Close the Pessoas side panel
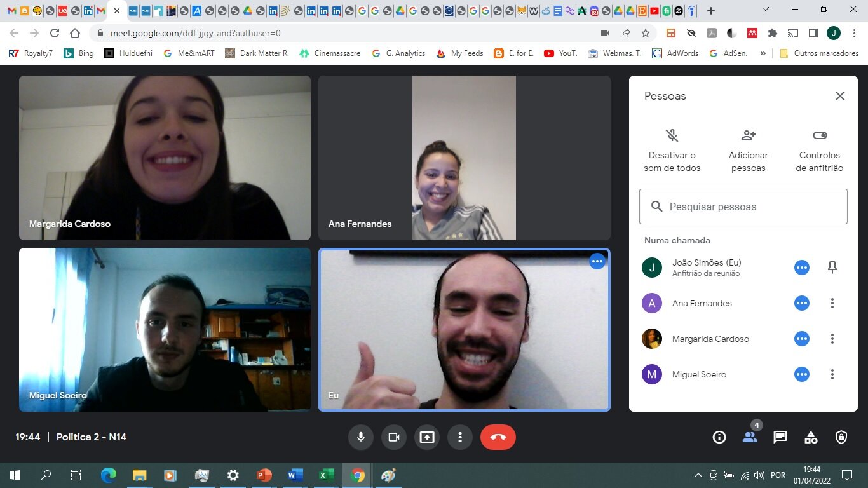Image resolution: width=868 pixels, height=488 pixels. [x=840, y=96]
